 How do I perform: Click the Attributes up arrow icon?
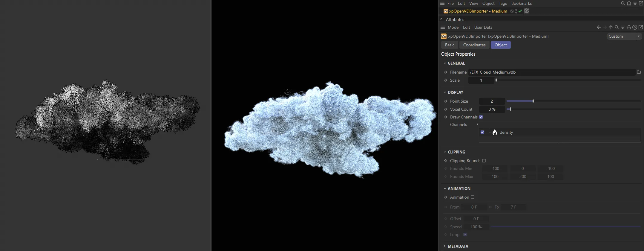click(611, 27)
